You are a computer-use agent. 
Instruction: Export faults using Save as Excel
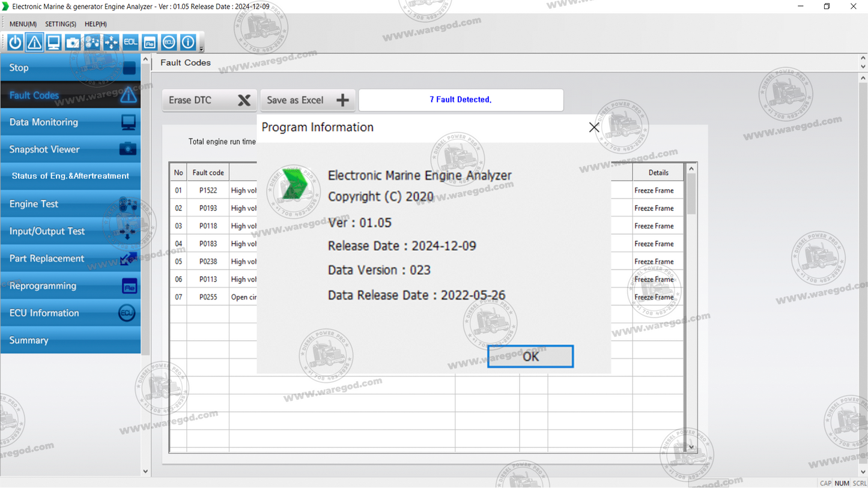(x=307, y=100)
